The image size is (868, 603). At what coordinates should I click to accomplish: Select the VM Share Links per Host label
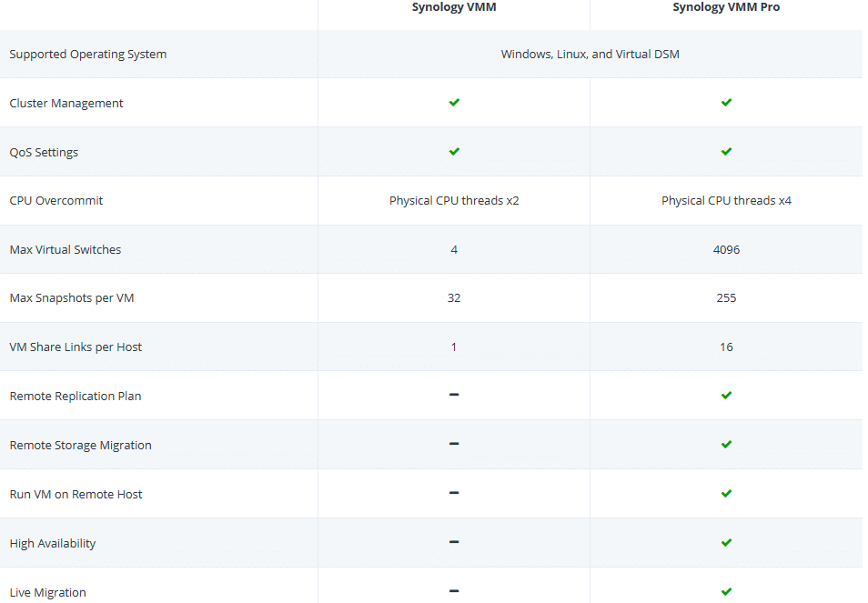pos(76,347)
